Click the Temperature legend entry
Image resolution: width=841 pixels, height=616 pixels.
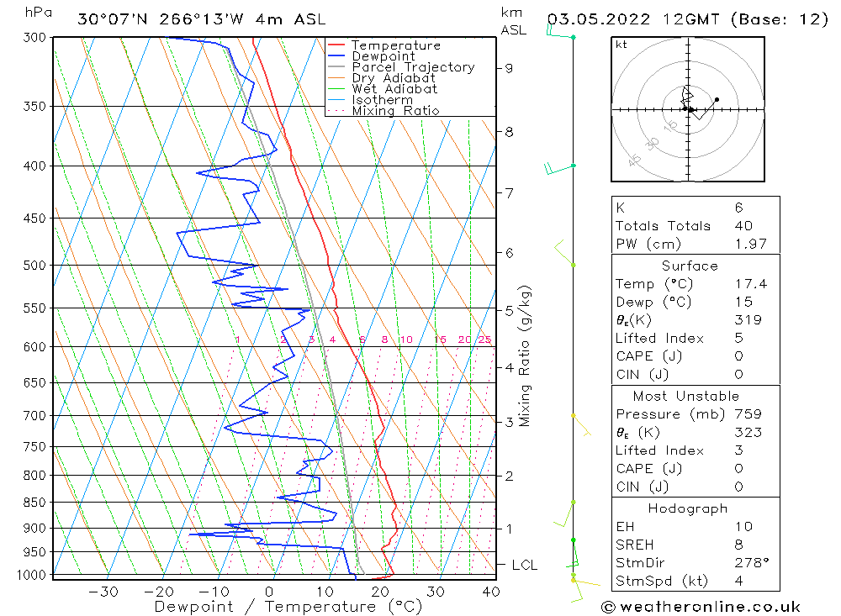click(x=396, y=45)
